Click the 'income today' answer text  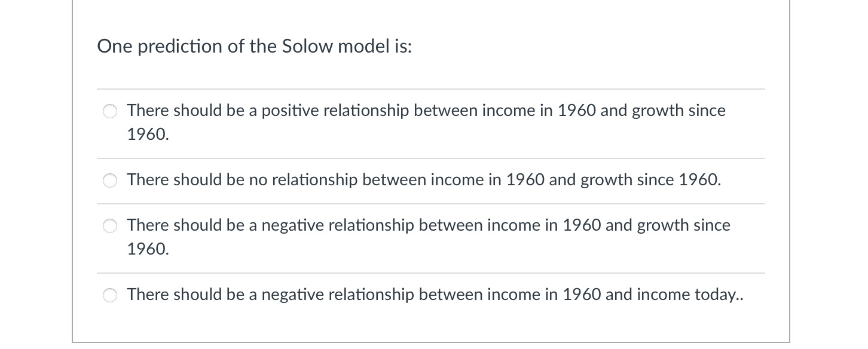(435, 295)
